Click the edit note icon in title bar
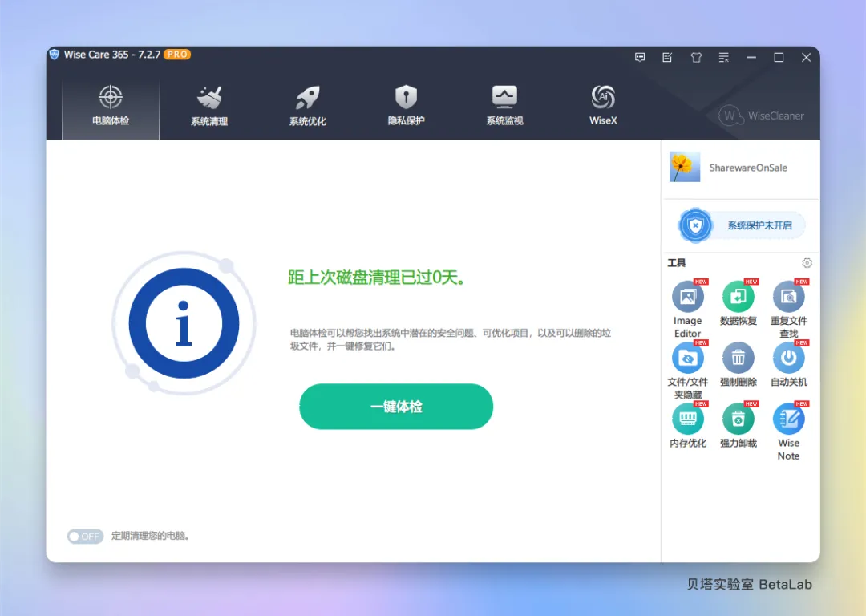This screenshot has width=866, height=616. coord(667,57)
